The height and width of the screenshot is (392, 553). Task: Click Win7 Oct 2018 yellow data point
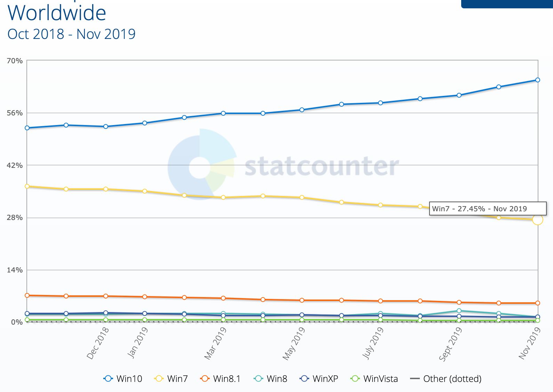click(x=27, y=186)
